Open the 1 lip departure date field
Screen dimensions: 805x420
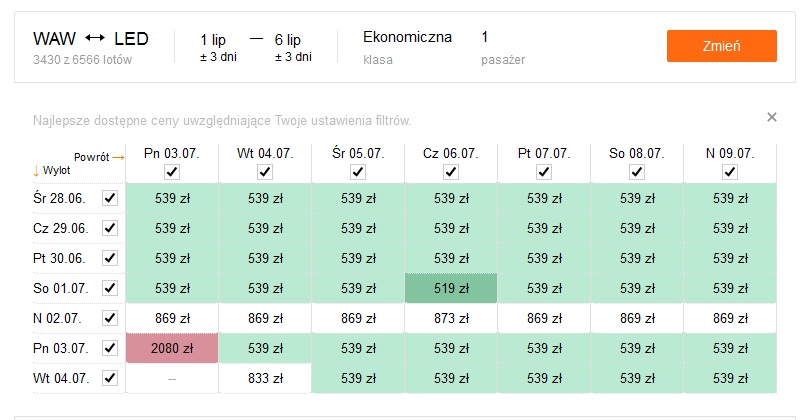click(x=218, y=47)
